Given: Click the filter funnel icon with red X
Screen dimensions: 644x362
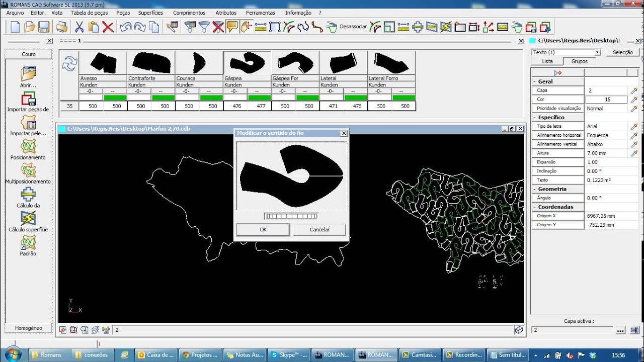Looking at the screenshot, I should point(218,27).
